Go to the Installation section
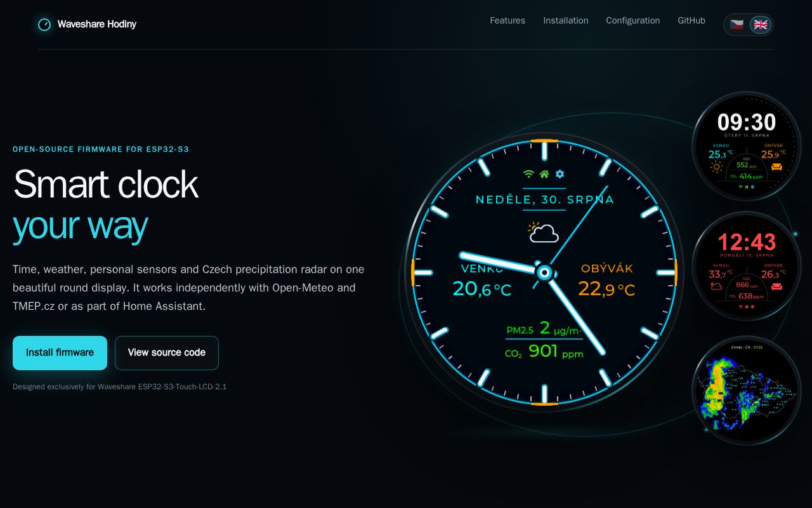This screenshot has height=508, width=812. 566,20
